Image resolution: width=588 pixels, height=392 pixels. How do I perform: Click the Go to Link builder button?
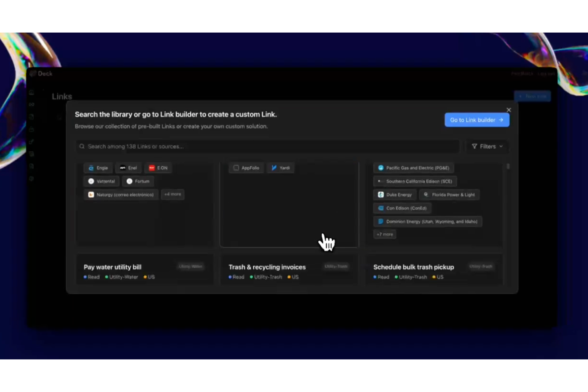(x=477, y=120)
